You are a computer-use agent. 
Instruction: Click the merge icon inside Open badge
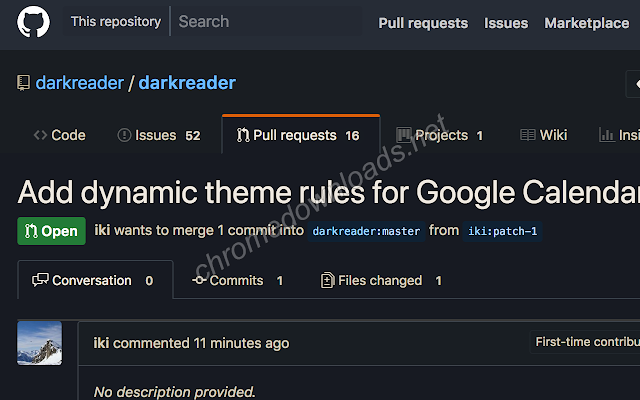coord(31,231)
